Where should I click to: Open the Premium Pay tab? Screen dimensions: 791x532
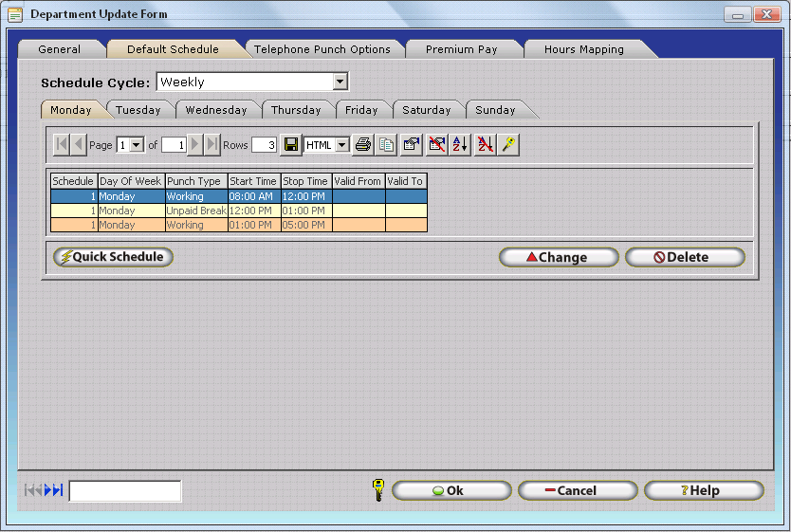pos(461,49)
